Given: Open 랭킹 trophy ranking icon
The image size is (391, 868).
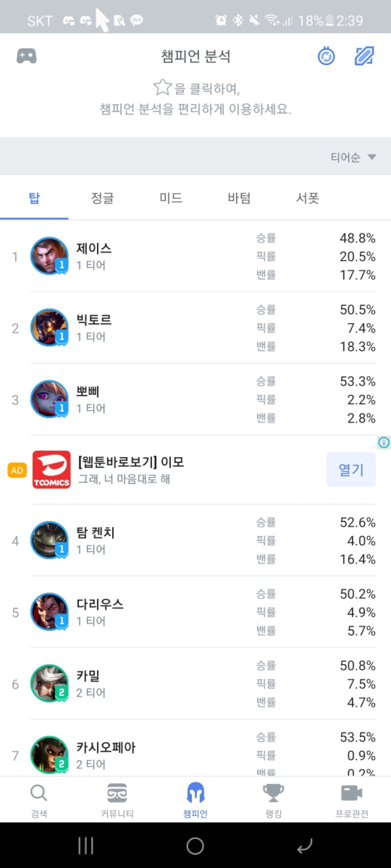Looking at the screenshot, I should [x=273, y=794].
